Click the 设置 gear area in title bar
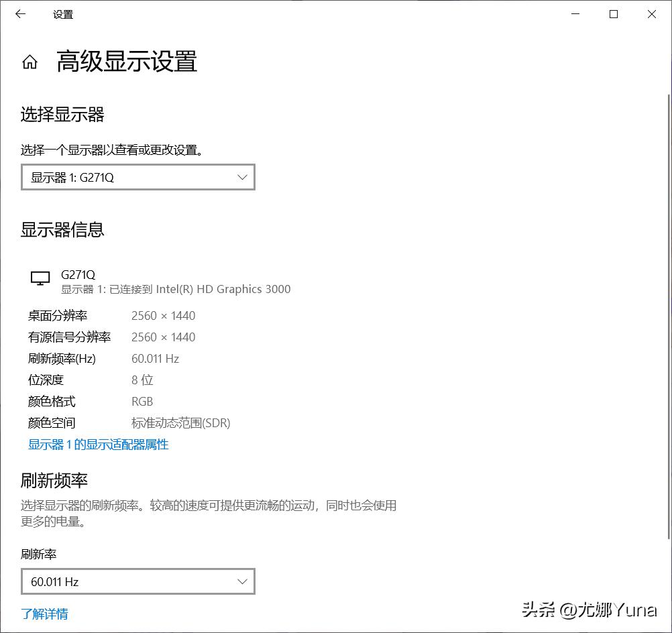 [63, 14]
